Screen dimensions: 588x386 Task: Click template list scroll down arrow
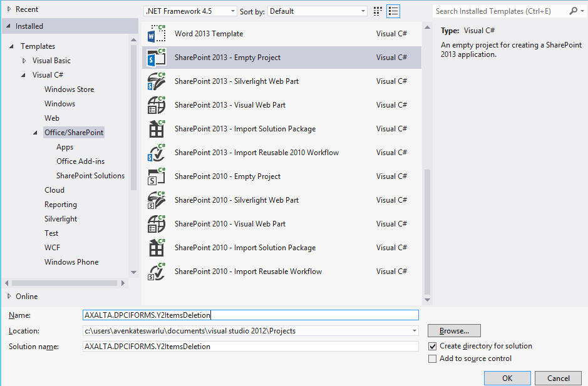(427, 300)
